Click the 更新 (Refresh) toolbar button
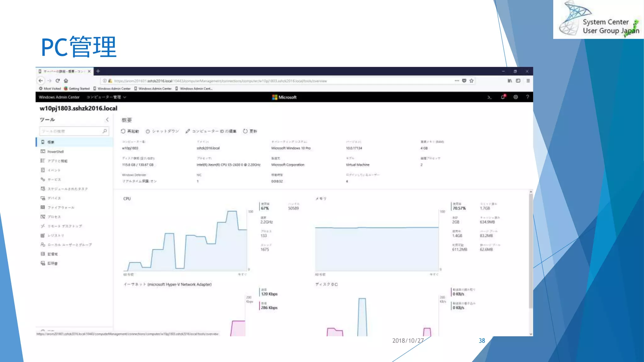Viewport: 644px width, 362px height. pos(250,131)
